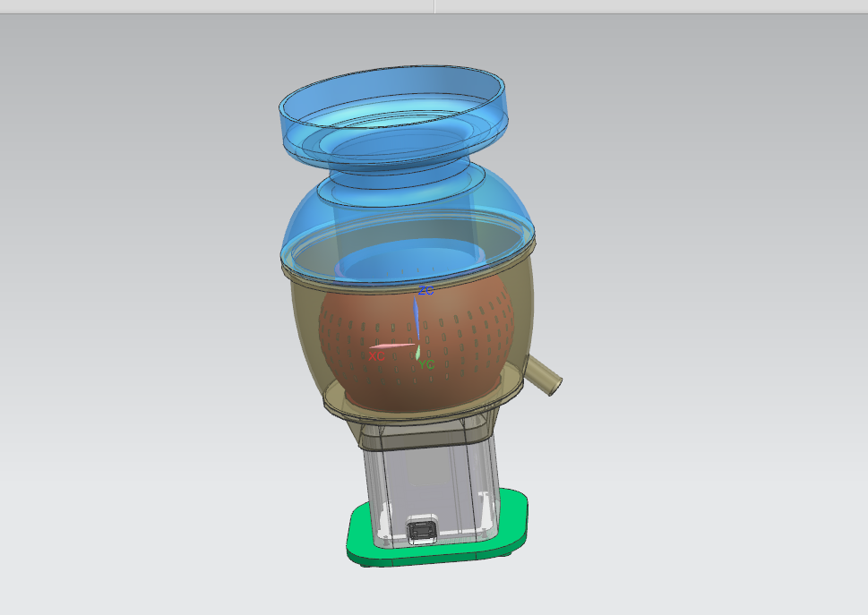Select the connector port on the motor housing
The image size is (868, 615).
[423, 530]
